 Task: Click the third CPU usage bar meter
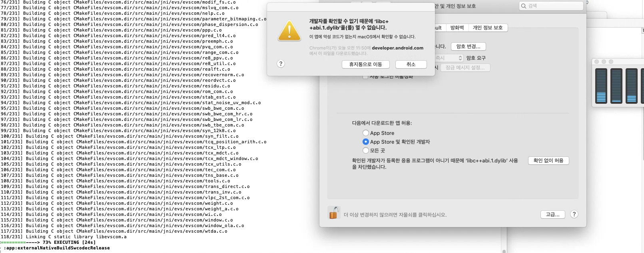click(631, 86)
